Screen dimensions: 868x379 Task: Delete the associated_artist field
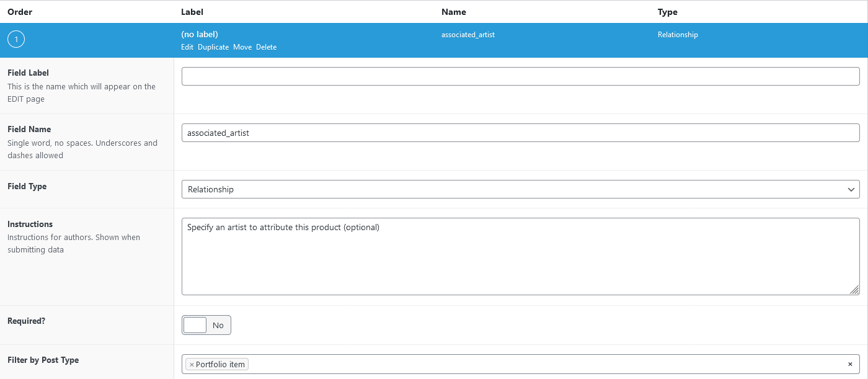coord(266,47)
